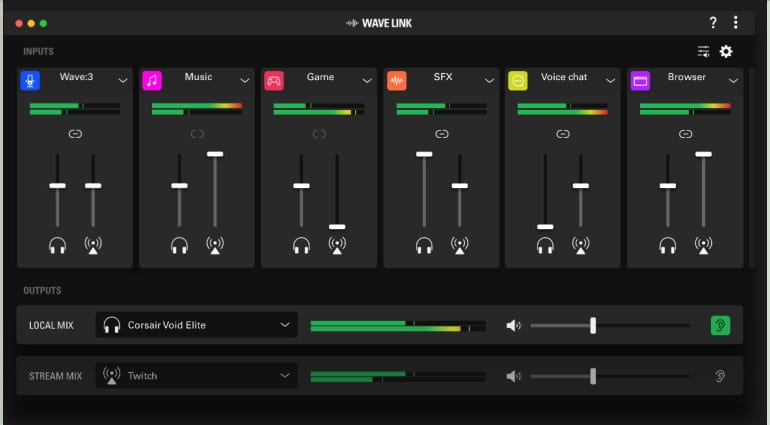
Task: Open the Corsair Void Elite output dropdown
Action: tap(196, 325)
